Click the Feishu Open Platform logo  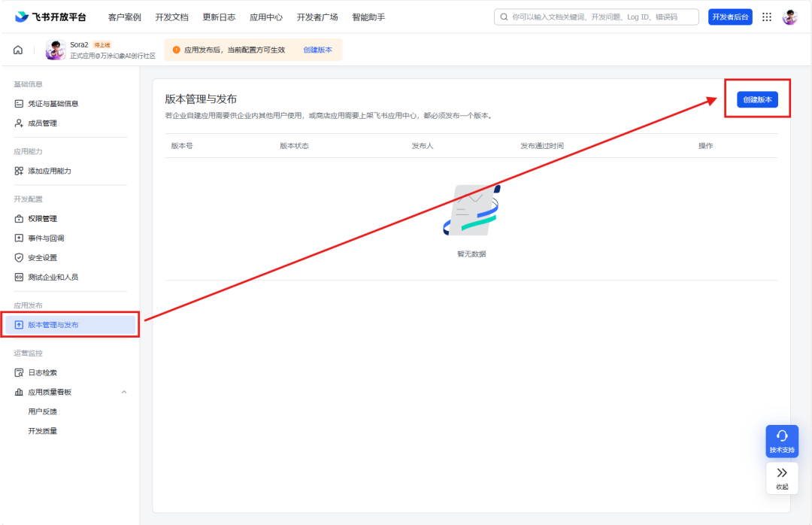(50, 17)
